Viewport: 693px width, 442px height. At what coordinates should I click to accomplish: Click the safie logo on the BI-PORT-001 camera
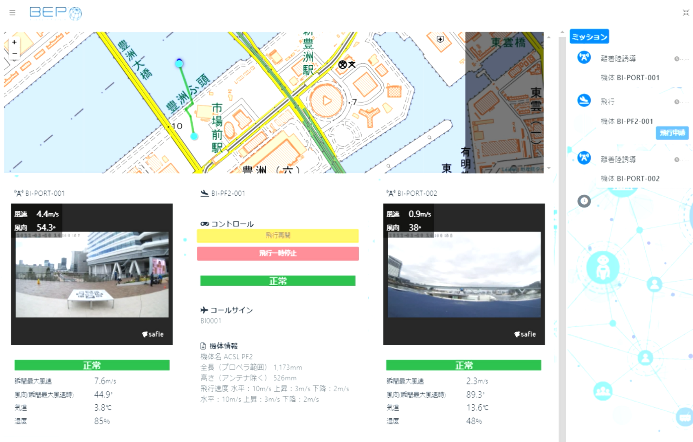pyautogui.click(x=152, y=334)
